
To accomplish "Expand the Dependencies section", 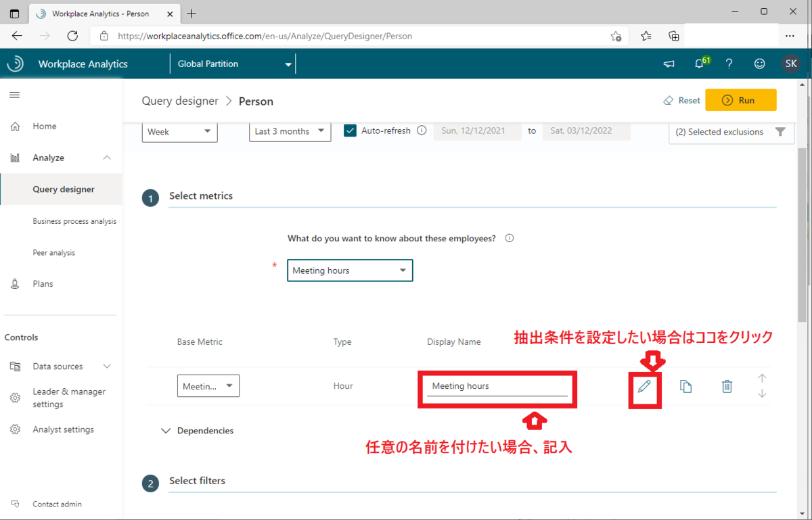I will [x=197, y=431].
